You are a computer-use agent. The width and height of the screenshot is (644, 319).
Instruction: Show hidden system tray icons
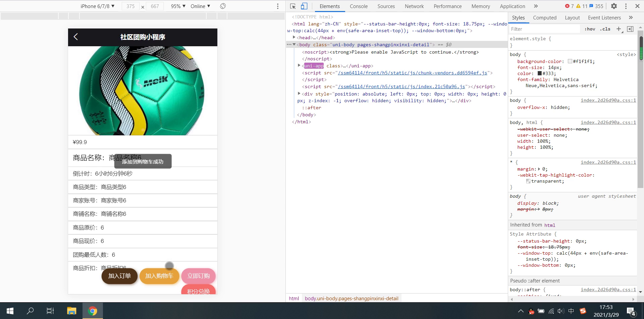521,311
